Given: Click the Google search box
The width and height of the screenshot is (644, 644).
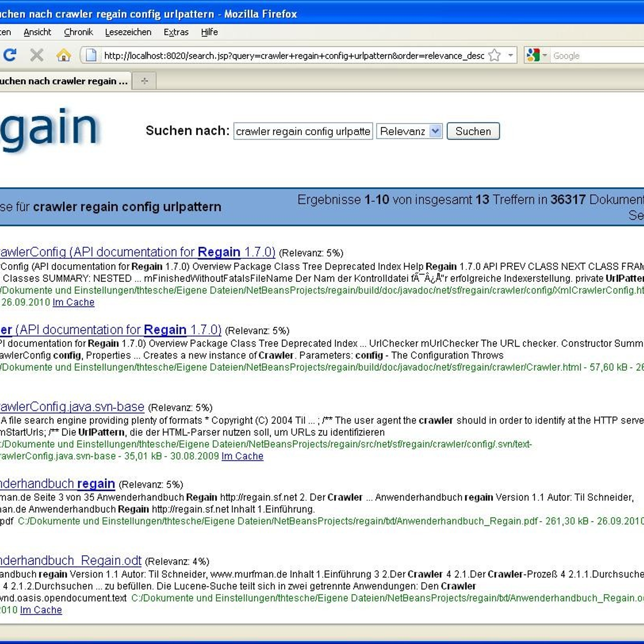Looking at the screenshot, I should tap(598, 56).
